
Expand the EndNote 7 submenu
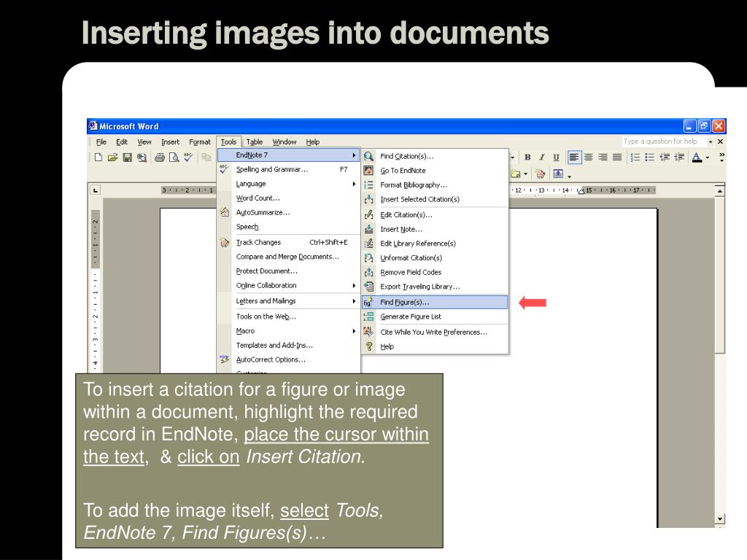[x=289, y=155]
